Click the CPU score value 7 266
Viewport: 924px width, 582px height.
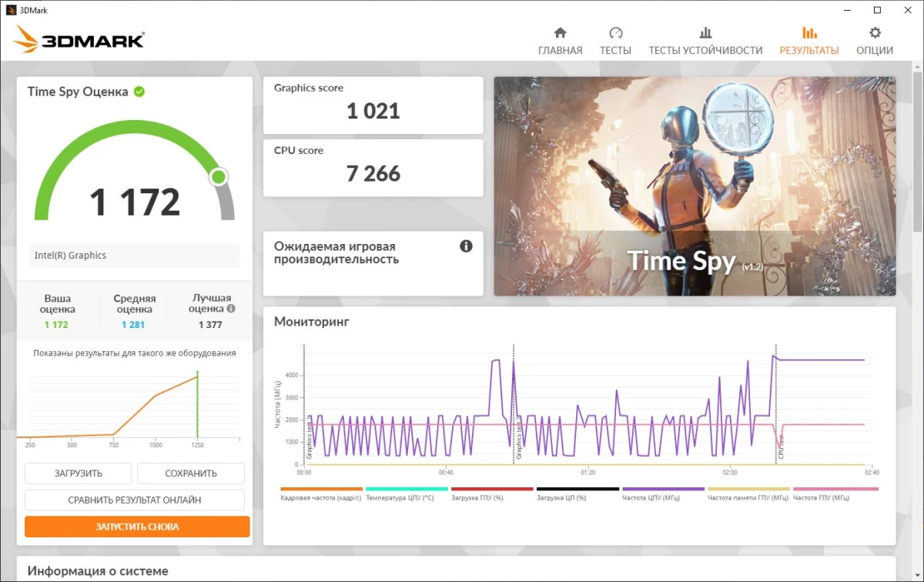coord(373,173)
